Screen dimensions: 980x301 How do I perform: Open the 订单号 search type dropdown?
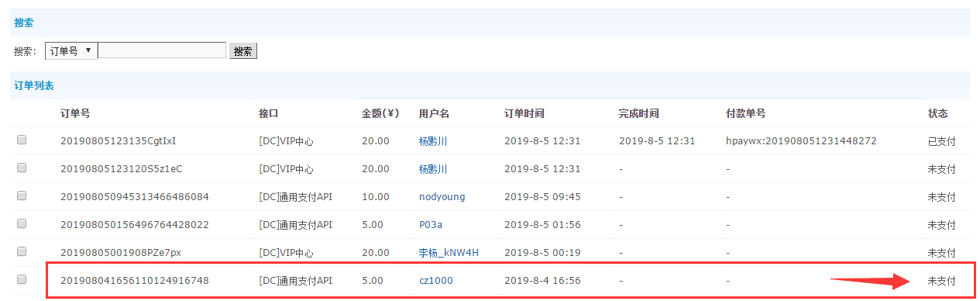point(71,50)
